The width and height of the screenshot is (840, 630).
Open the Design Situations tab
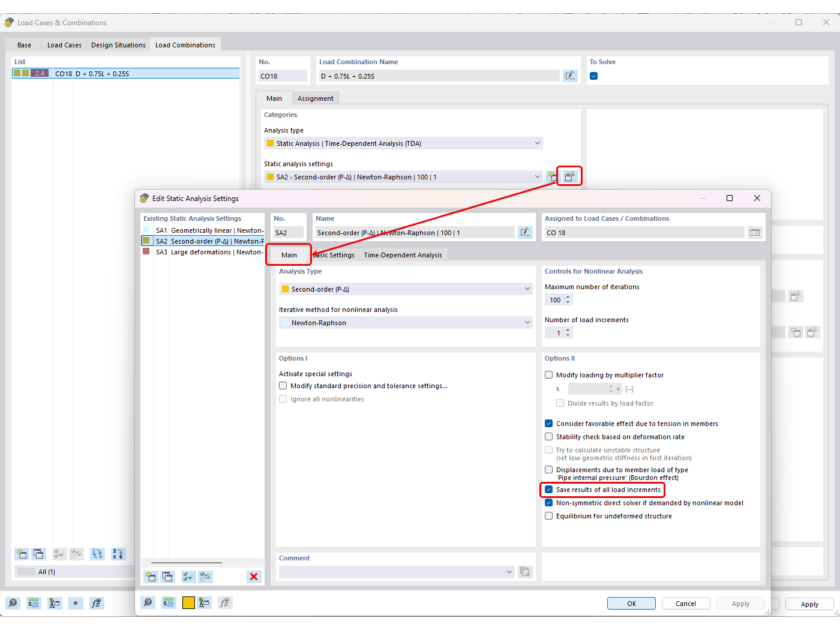pyautogui.click(x=118, y=44)
